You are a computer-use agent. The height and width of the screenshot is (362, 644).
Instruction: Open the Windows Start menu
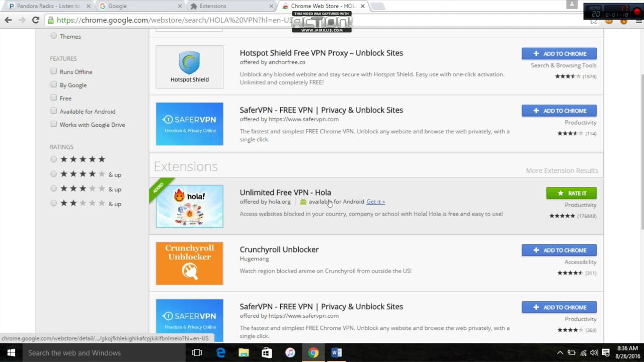(x=11, y=352)
